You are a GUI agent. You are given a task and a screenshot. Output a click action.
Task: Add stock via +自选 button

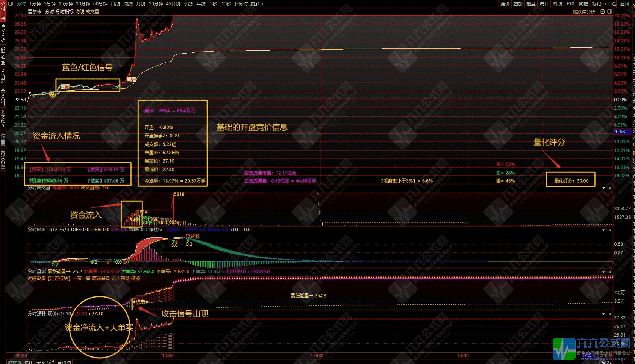click(610, 4)
